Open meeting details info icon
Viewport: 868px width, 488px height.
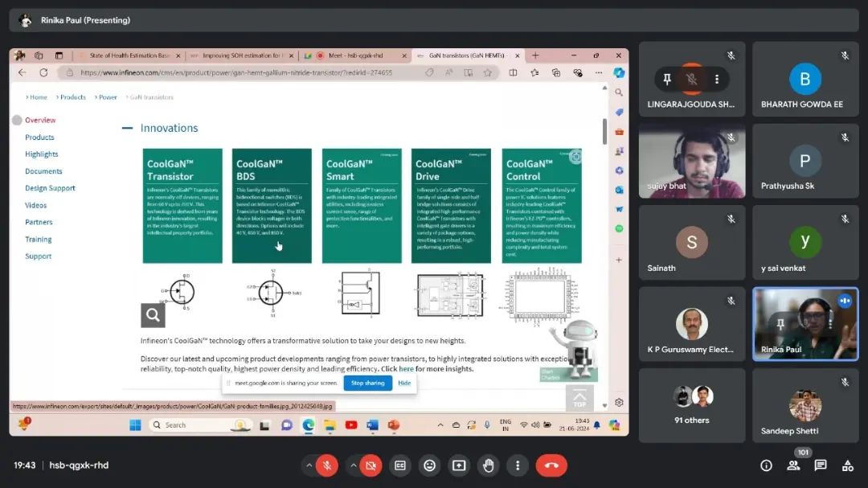point(766,465)
